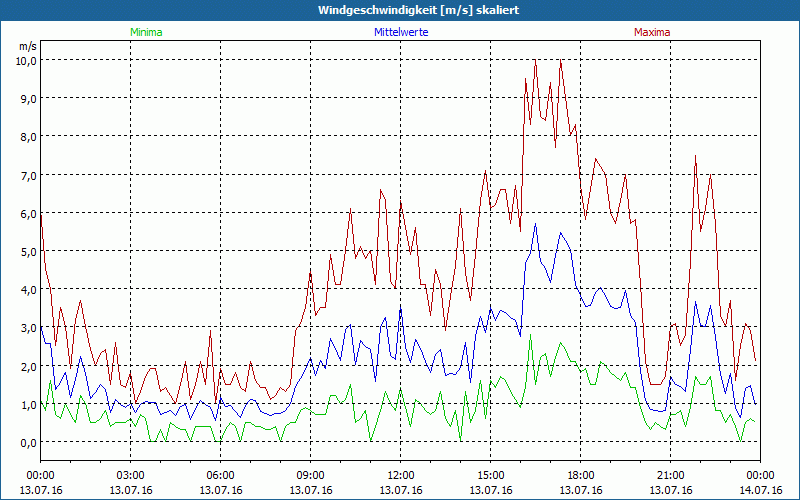Click the 03:00 time axis label

tap(131, 475)
